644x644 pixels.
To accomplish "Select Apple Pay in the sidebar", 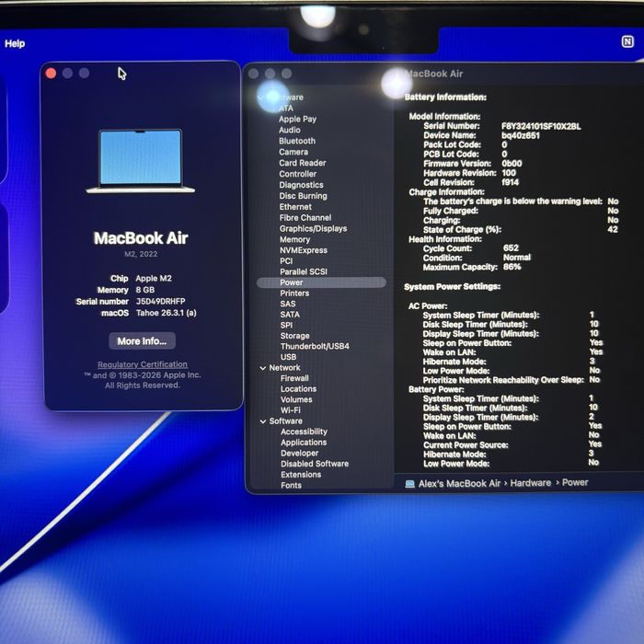I will [x=297, y=119].
